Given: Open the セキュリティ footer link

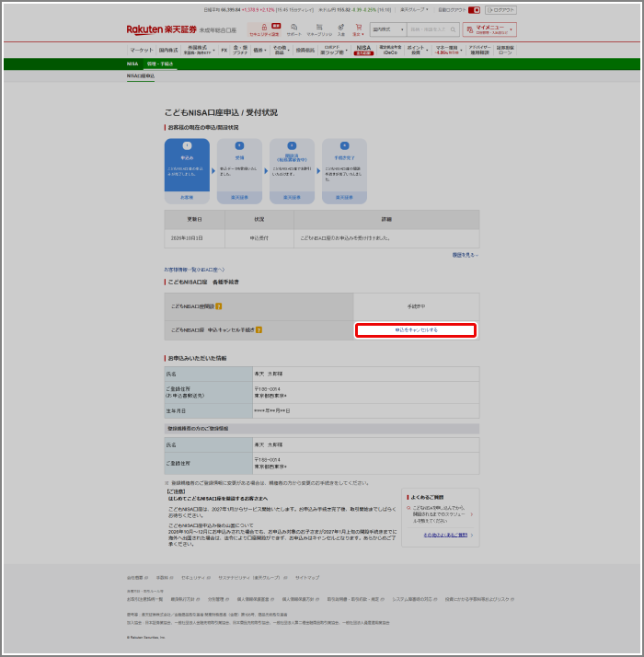Looking at the screenshot, I should (193, 578).
